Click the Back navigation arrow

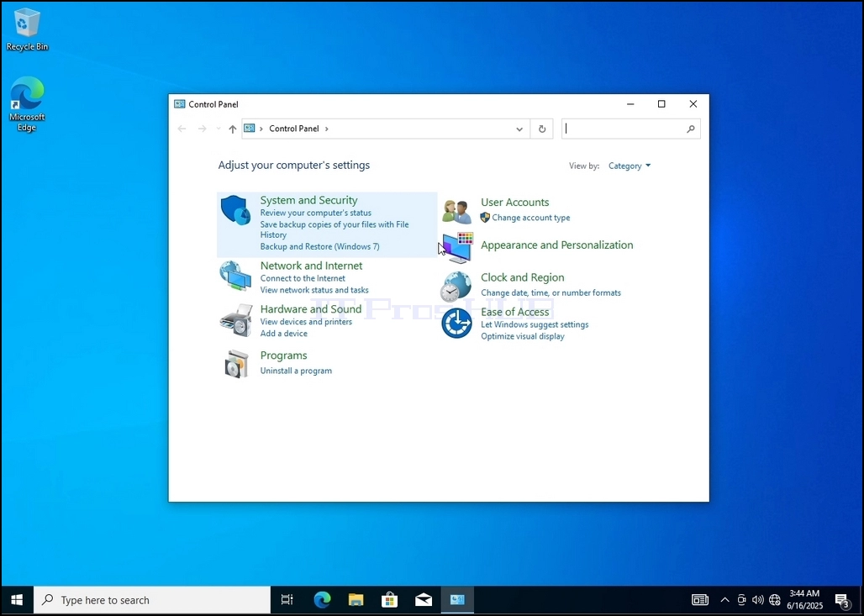click(182, 129)
